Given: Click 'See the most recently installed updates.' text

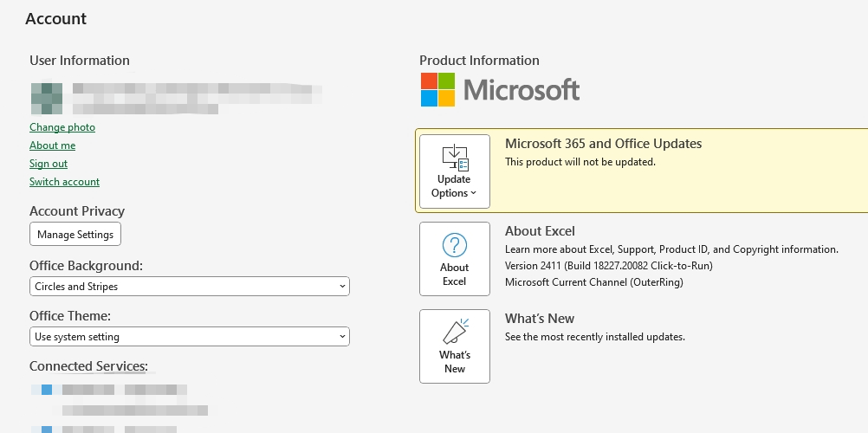Looking at the screenshot, I should [x=595, y=337].
